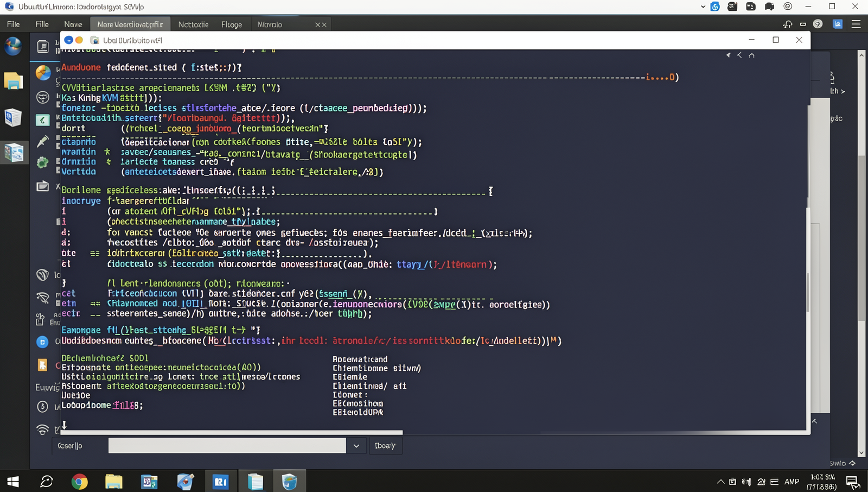The height and width of the screenshot is (492, 868).
Task: Open the 'Fiile' menu
Action: (42, 24)
